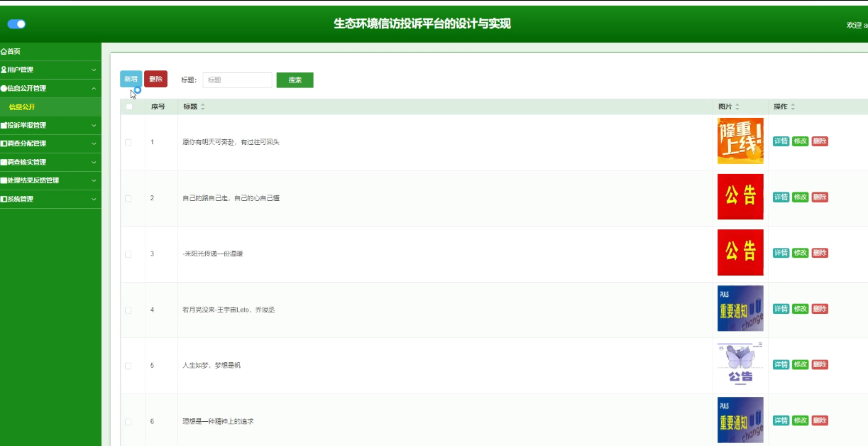Screen dimensions: 868x446
Task: Expand the 投诉举报管理 menu
Action: click(50, 125)
